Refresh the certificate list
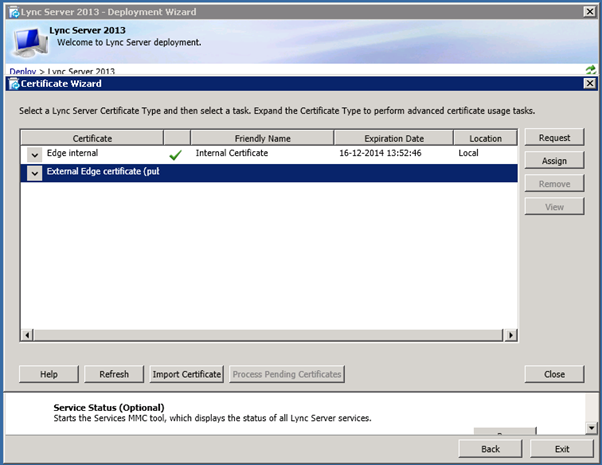Image resolution: width=602 pixels, height=465 pixels. pyautogui.click(x=114, y=374)
